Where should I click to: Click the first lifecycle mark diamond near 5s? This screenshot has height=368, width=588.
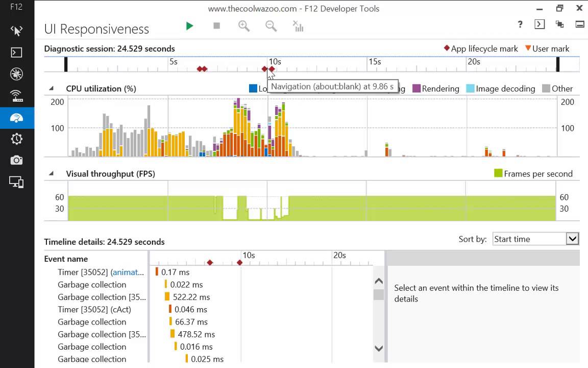coord(200,69)
